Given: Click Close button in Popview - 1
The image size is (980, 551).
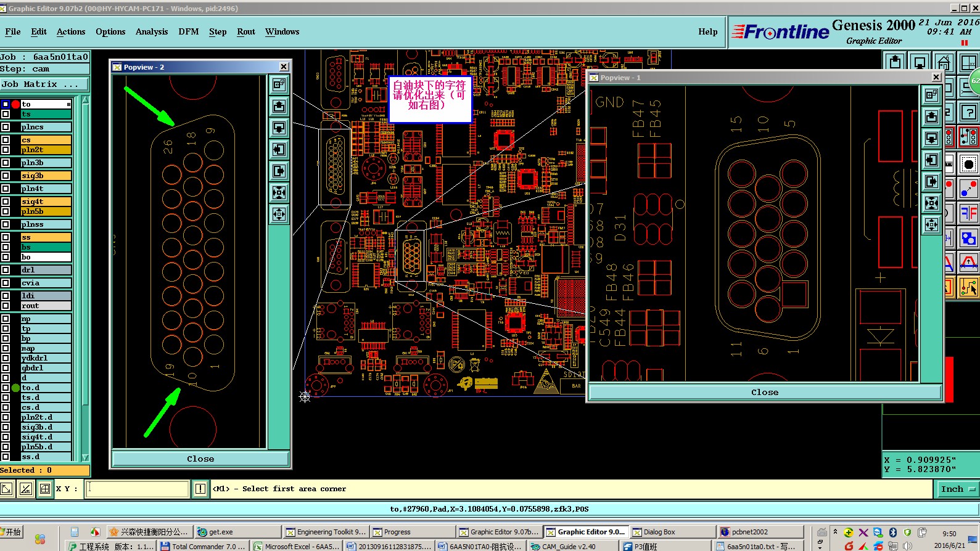Looking at the screenshot, I should (x=765, y=392).
